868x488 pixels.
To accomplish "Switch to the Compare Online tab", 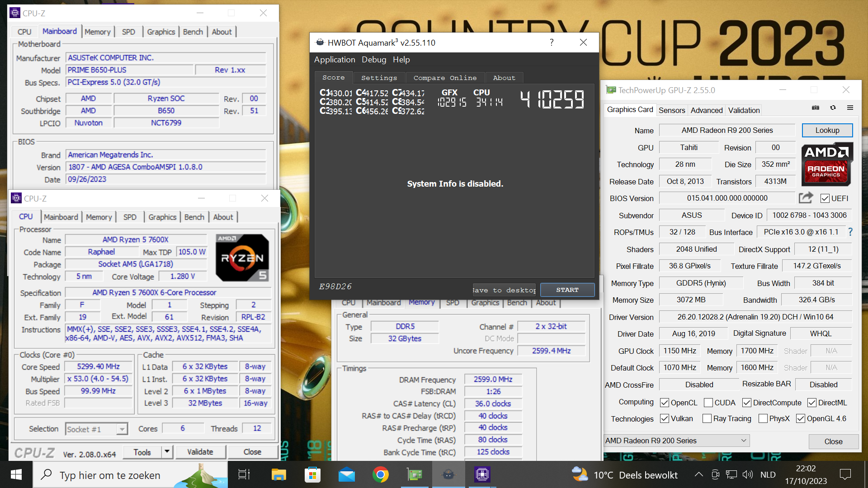I will click(445, 78).
